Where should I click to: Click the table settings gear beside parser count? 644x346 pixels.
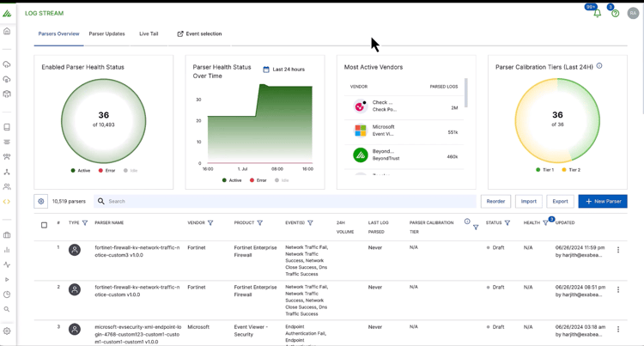40,202
